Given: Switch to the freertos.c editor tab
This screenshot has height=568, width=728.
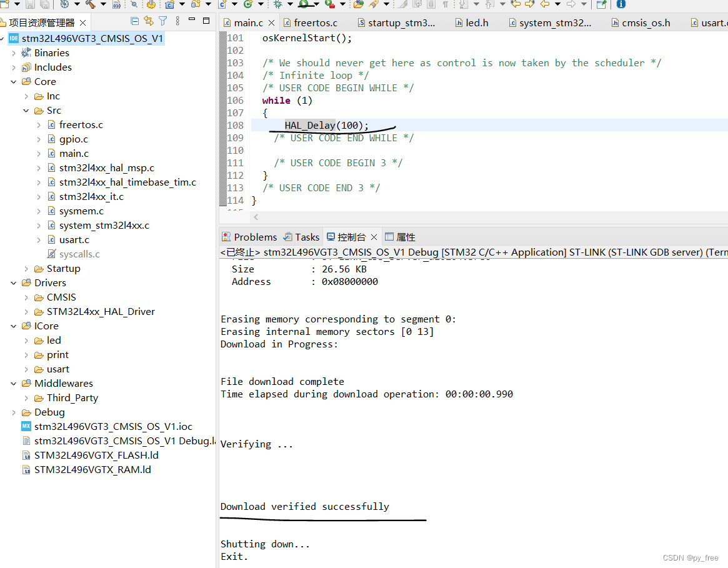Looking at the screenshot, I should click(x=315, y=23).
